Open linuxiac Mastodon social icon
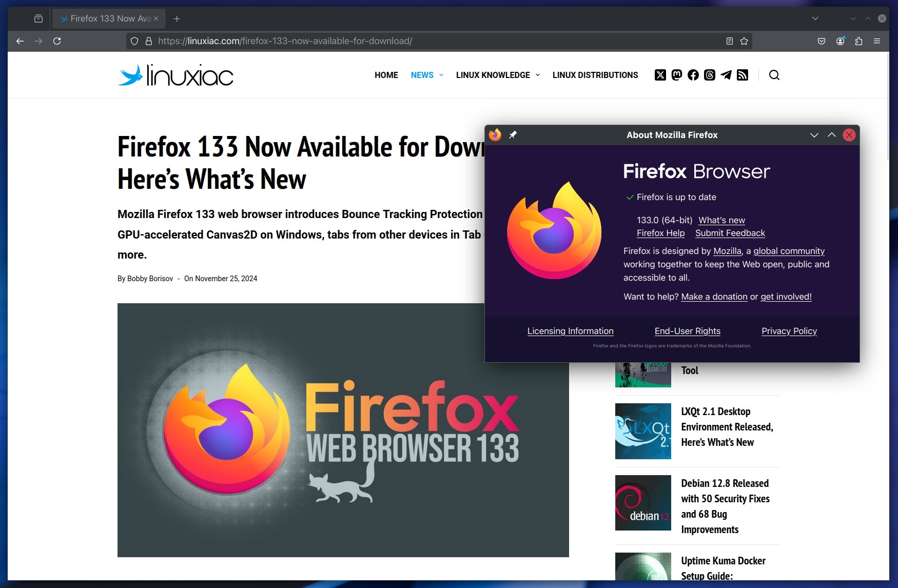The height and width of the screenshot is (588, 898). click(677, 75)
